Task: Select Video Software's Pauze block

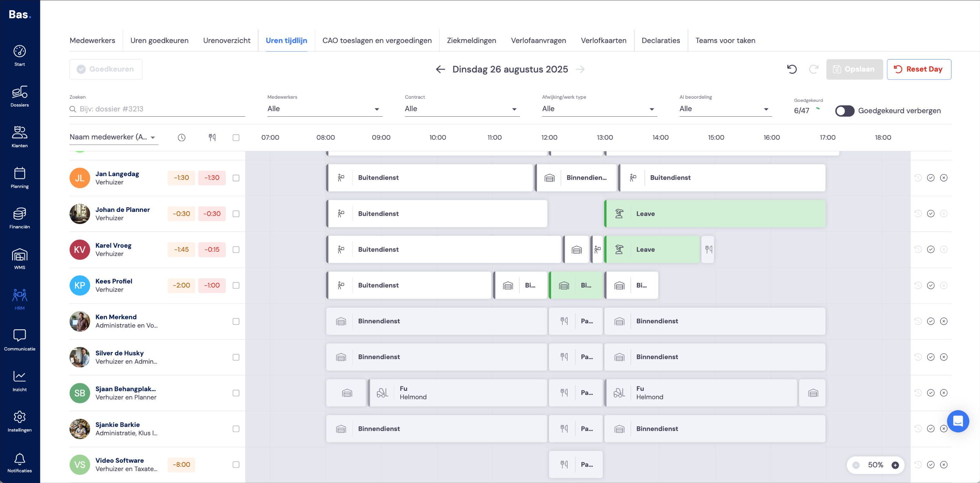Action: pyautogui.click(x=576, y=464)
